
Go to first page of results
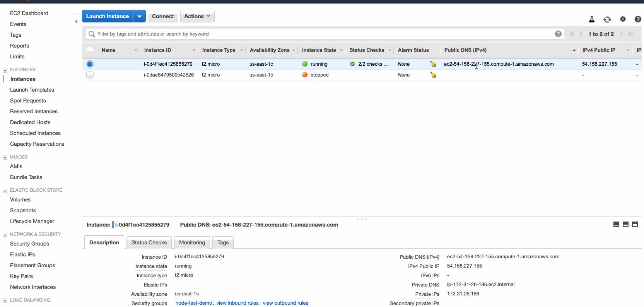(572, 34)
